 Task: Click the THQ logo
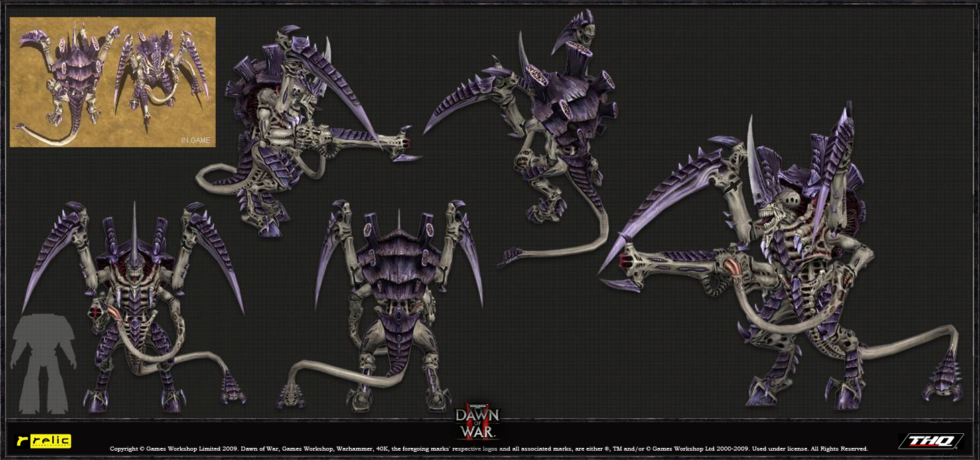pos(931,441)
